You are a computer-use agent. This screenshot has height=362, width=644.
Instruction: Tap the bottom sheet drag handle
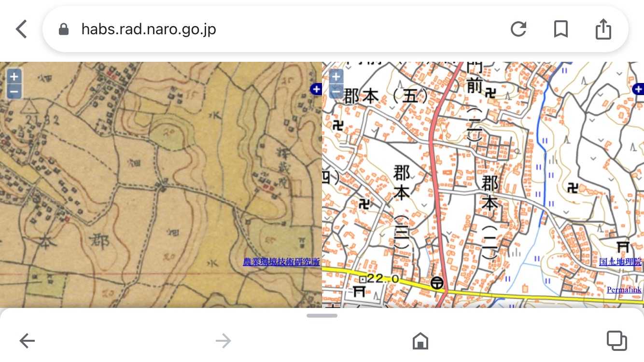tap(322, 316)
